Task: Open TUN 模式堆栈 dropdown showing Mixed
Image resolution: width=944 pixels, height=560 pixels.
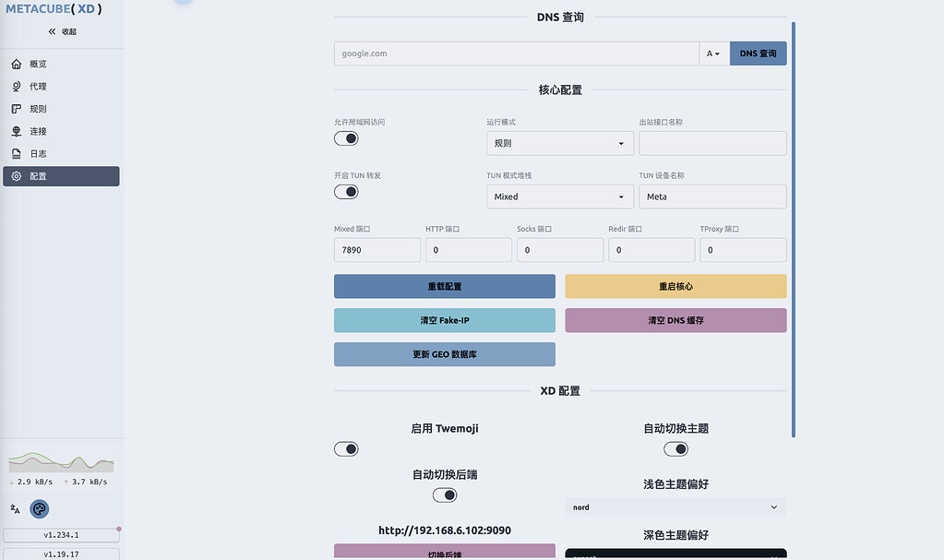Action: point(560,197)
